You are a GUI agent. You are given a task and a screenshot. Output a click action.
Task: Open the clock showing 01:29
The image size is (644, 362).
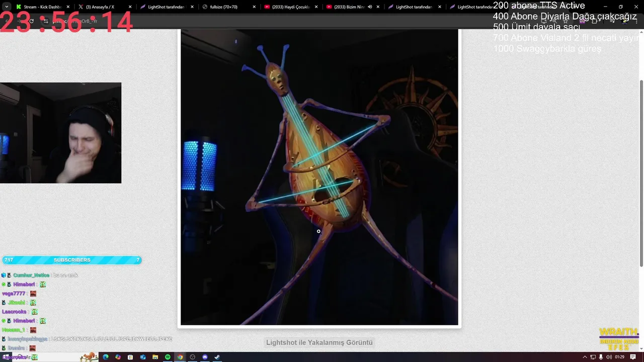[x=619, y=357]
